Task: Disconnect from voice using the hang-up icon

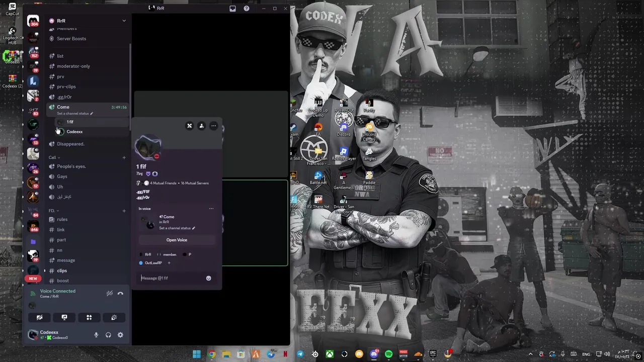Action: [120, 293]
